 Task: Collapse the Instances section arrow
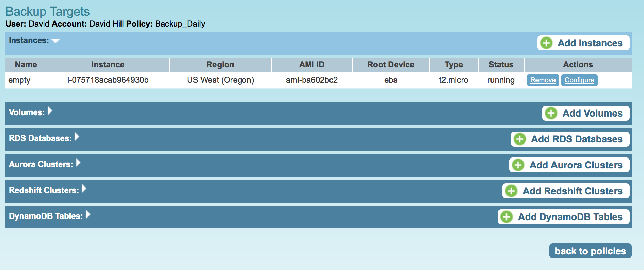(55, 41)
